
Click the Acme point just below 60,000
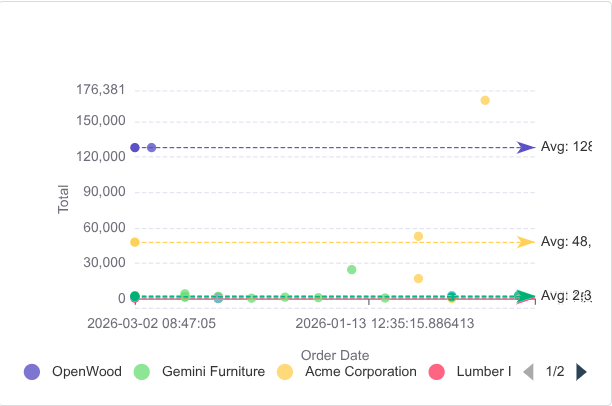(x=418, y=236)
